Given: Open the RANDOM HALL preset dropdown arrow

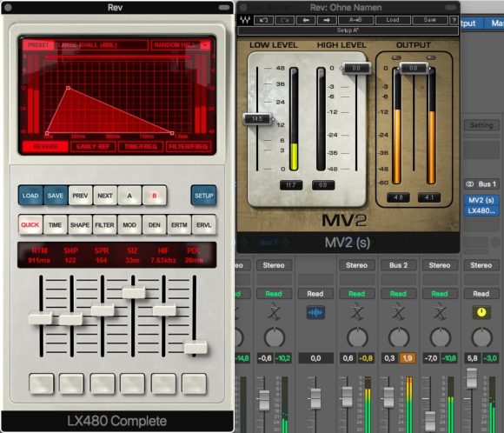Looking at the screenshot, I should (205, 45).
